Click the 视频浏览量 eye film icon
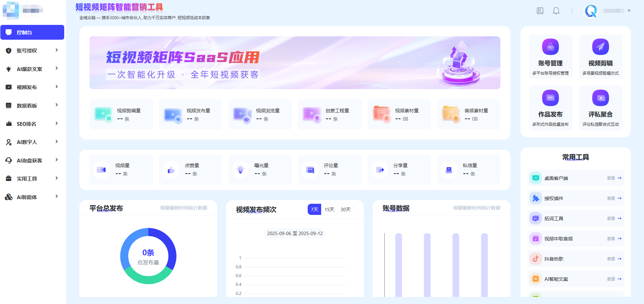The image size is (644, 304). click(x=242, y=115)
